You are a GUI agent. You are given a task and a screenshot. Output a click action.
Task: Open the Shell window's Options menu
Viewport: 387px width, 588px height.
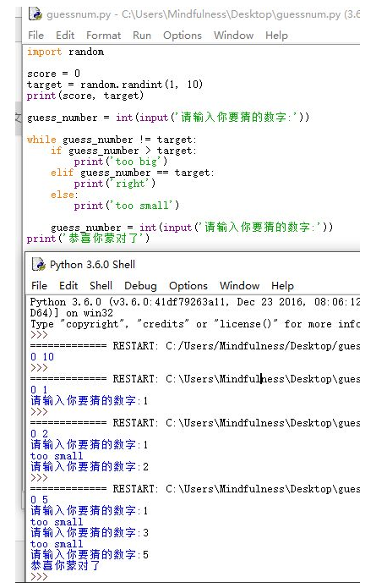(188, 286)
